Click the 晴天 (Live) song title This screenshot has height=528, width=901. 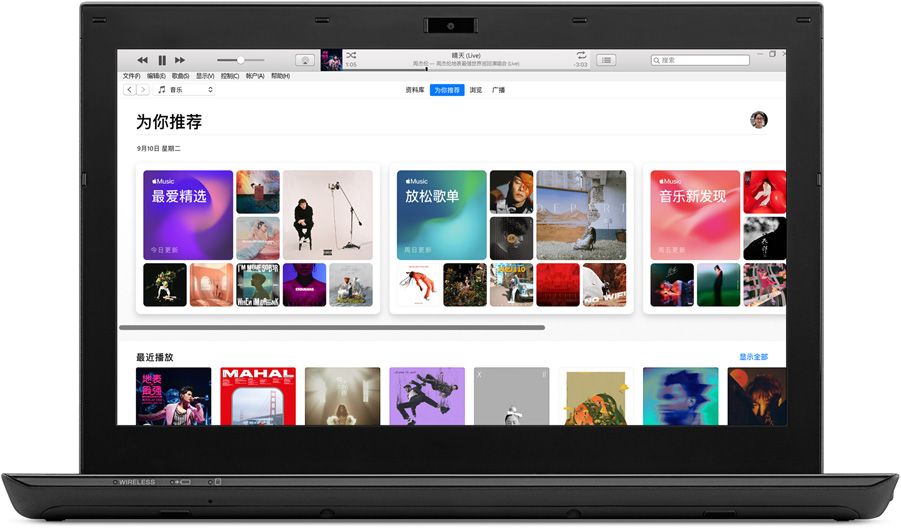coord(466,56)
